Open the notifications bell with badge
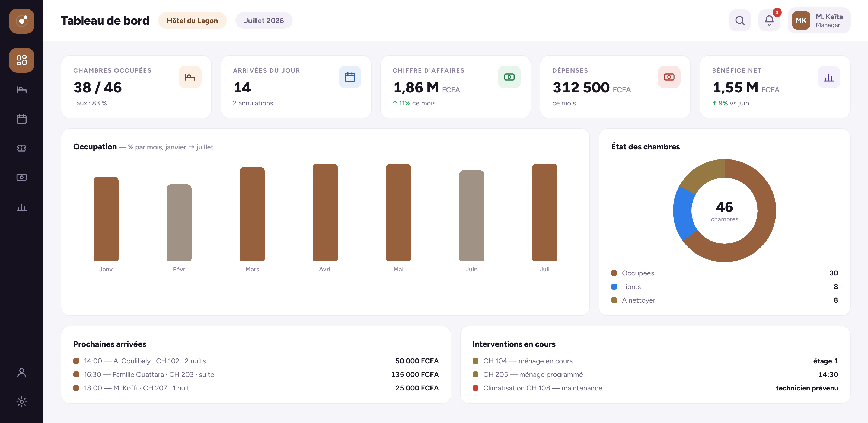This screenshot has height=423, width=868. [769, 21]
